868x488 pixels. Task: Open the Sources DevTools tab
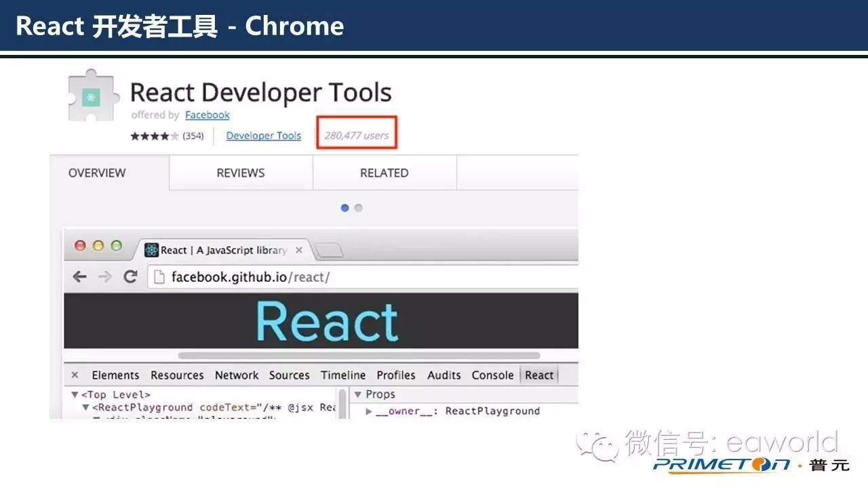click(290, 375)
